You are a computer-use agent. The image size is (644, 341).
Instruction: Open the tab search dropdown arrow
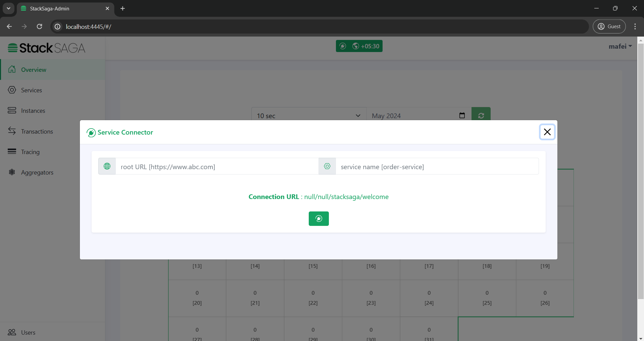[x=8, y=8]
